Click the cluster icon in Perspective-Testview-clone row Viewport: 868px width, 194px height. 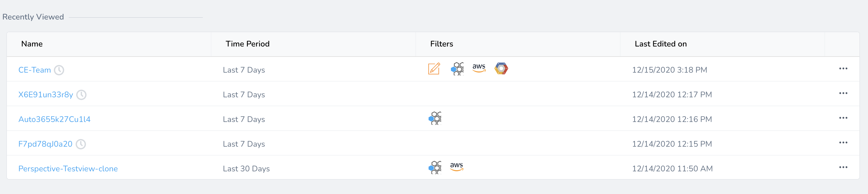pos(435,167)
